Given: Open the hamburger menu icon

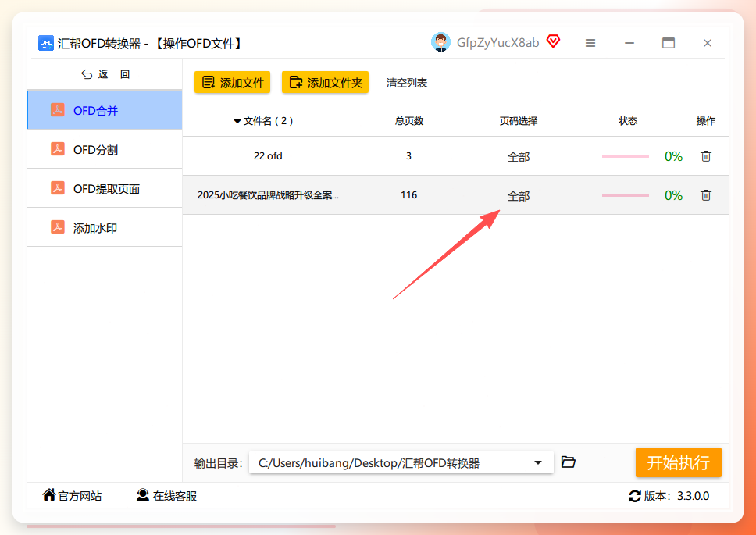Looking at the screenshot, I should [590, 43].
